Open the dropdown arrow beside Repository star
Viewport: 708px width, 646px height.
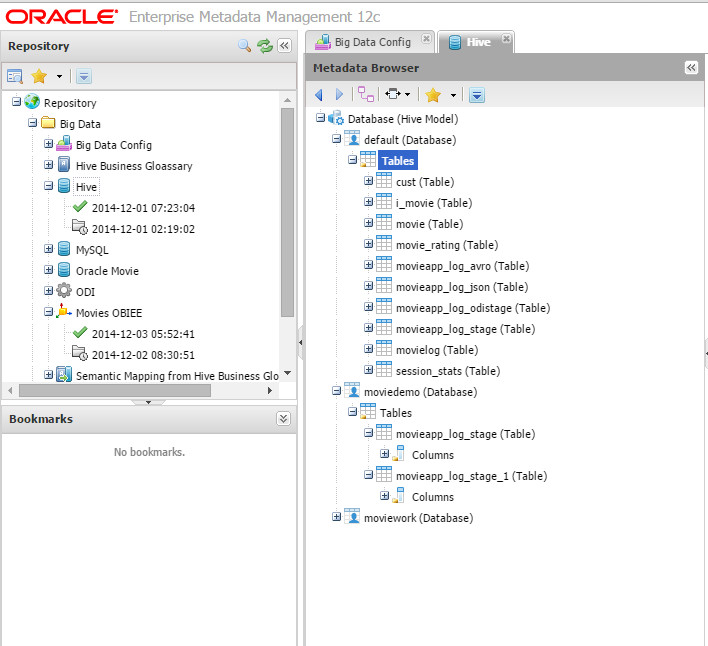59,76
